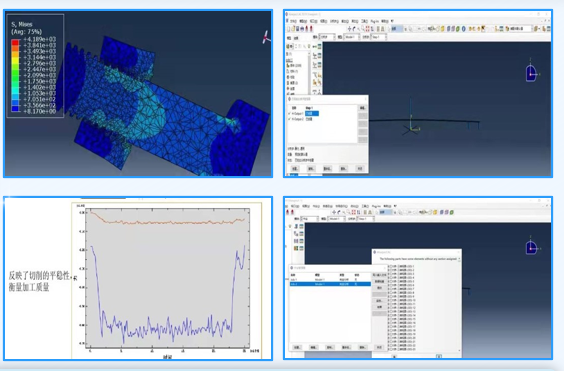The width and height of the screenshot is (564, 371).
Task: Click Submit button in Job Manager
Action: (x=379, y=288)
